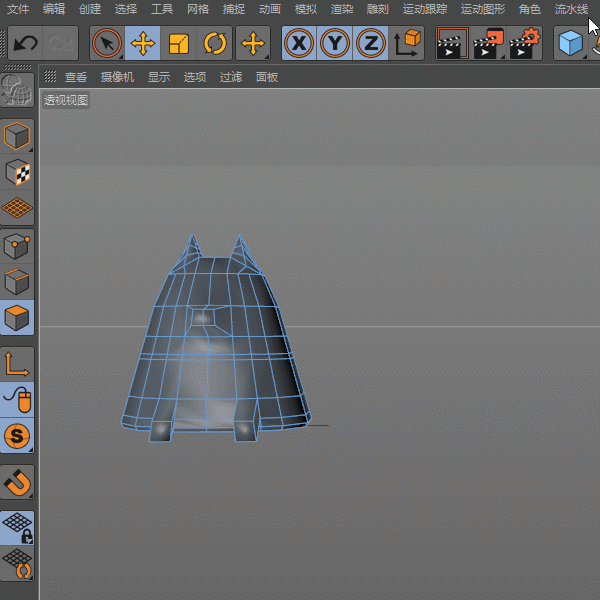Click the Workplane orange grid icon

click(17, 208)
